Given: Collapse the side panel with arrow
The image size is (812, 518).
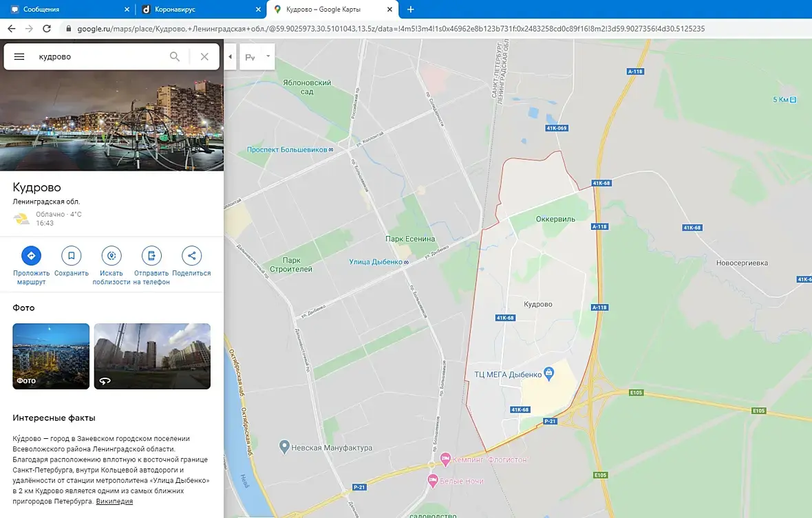Looking at the screenshot, I should pyautogui.click(x=230, y=57).
